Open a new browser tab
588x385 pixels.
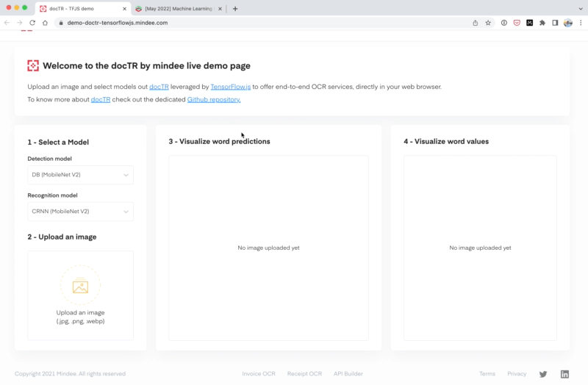coord(235,9)
